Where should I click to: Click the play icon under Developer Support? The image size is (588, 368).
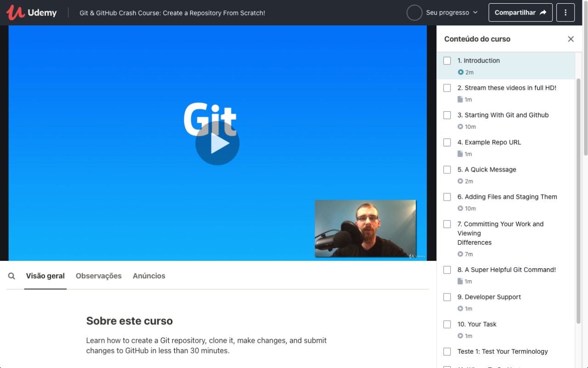[460, 309]
